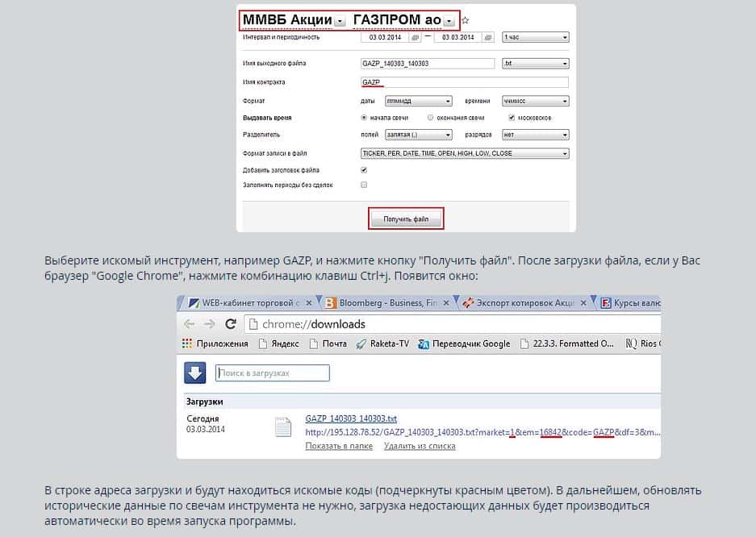Click the Курсы валют tab favicon
The height and width of the screenshot is (537, 756).
(606, 303)
